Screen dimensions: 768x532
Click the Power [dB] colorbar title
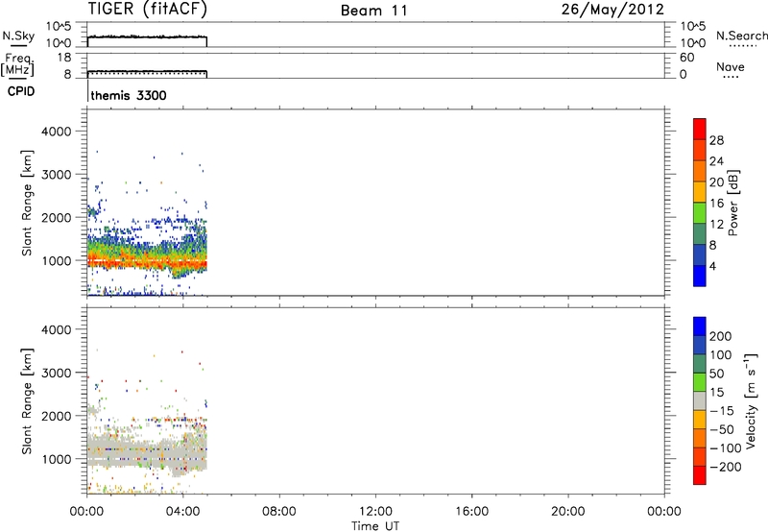[x=732, y=203]
